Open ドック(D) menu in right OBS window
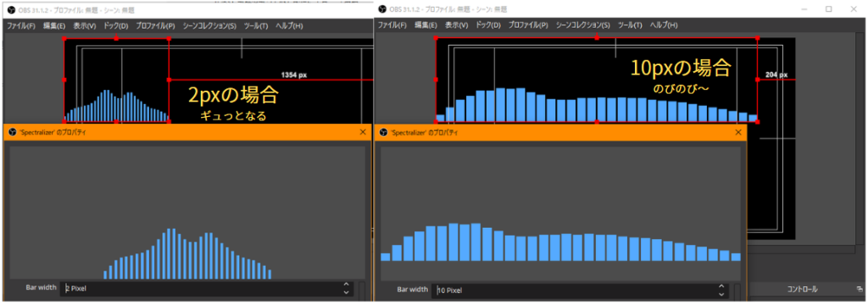Screen dimensions: 868x305 pyautogui.click(x=487, y=25)
